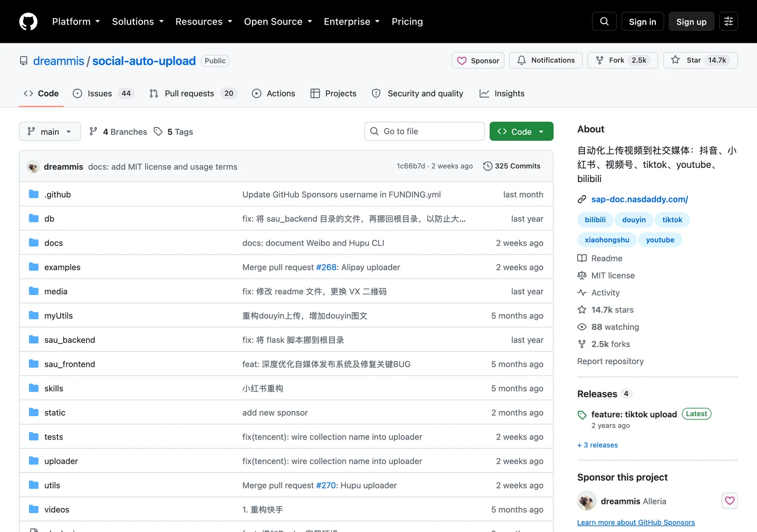Select the tiktok topic tag
This screenshot has height=532, width=757.
pos(672,220)
